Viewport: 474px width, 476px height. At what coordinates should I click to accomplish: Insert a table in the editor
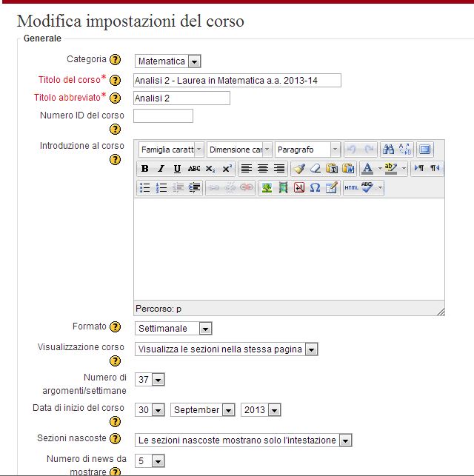(x=331, y=188)
